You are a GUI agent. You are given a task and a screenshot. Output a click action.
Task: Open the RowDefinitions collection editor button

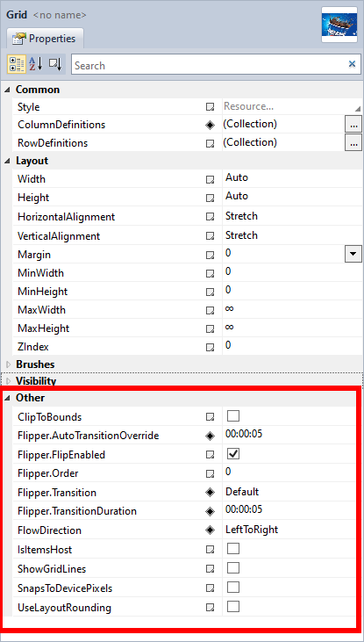[353, 143]
